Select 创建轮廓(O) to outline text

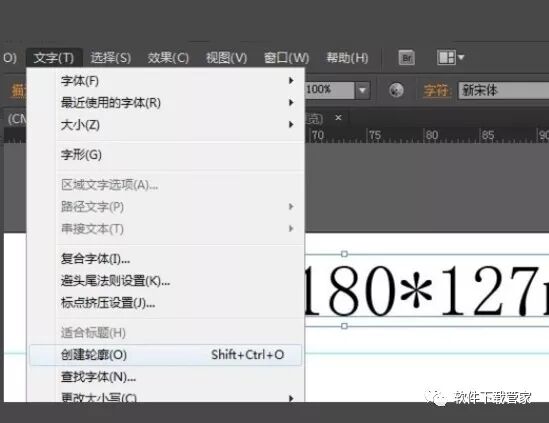point(166,355)
